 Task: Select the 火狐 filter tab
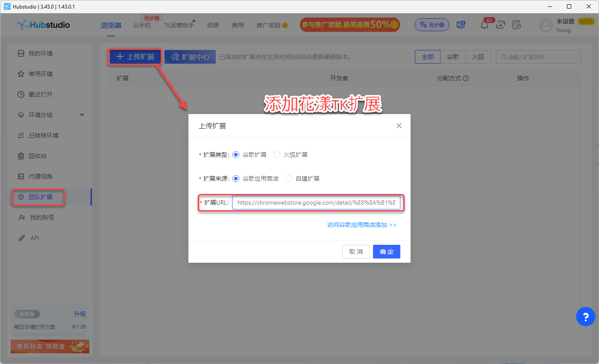click(x=478, y=57)
